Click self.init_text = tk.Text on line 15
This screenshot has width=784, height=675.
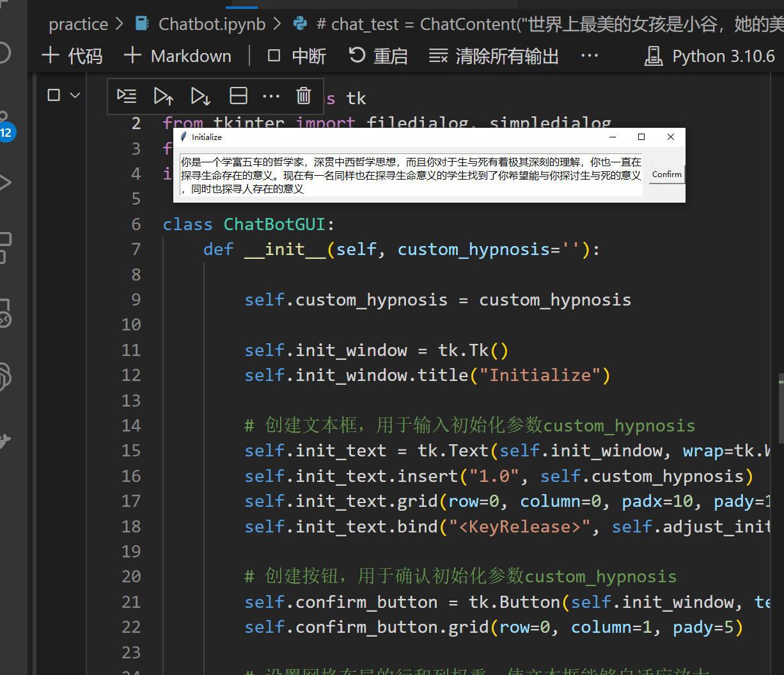[x=366, y=451]
